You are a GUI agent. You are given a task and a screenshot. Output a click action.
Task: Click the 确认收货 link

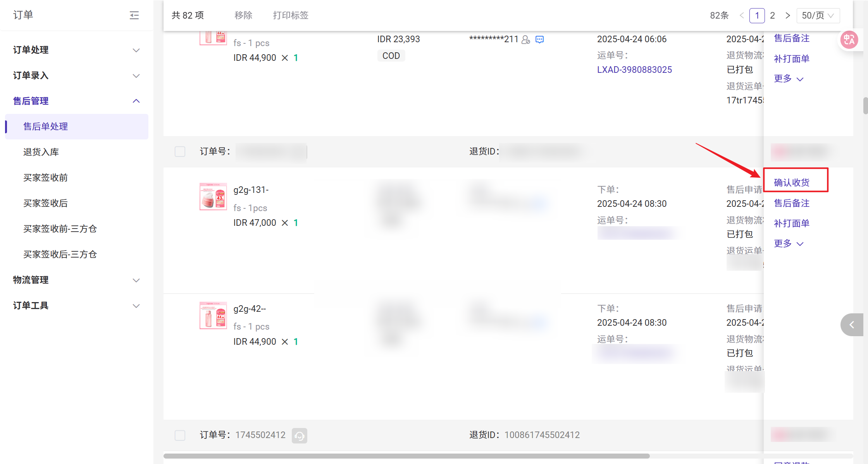[x=792, y=182]
